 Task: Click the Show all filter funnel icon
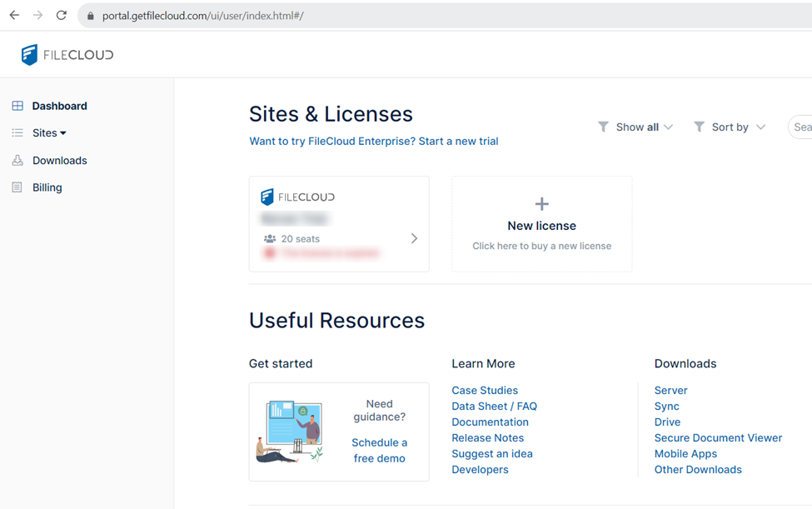click(603, 127)
